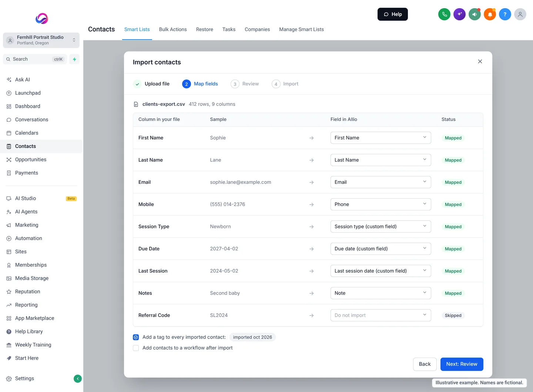The width and height of the screenshot is (533, 392).
Task: Click the green phone dialer icon
Action: coord(444,14)
